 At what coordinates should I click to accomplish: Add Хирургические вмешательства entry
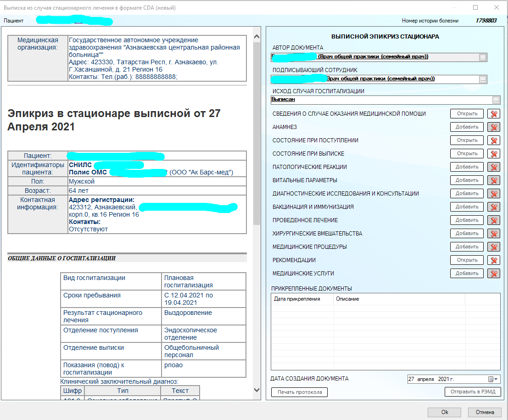(x=467, y=233)
